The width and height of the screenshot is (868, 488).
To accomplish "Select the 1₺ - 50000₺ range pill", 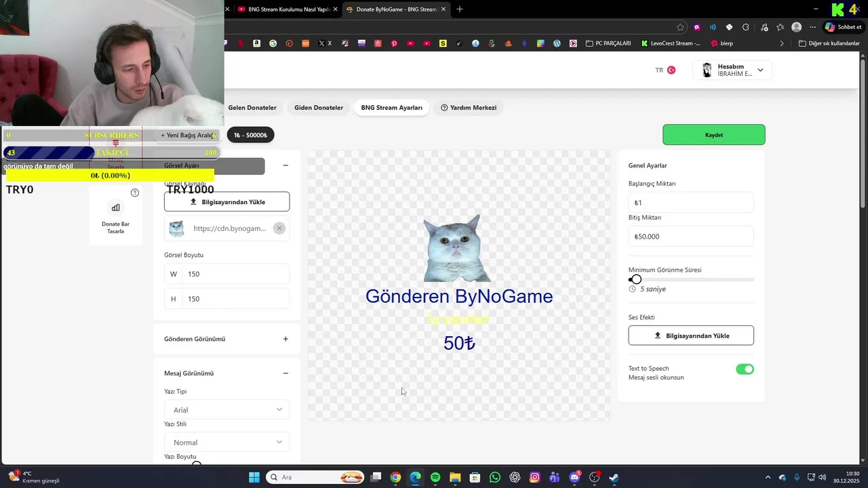I will (250, 135).
